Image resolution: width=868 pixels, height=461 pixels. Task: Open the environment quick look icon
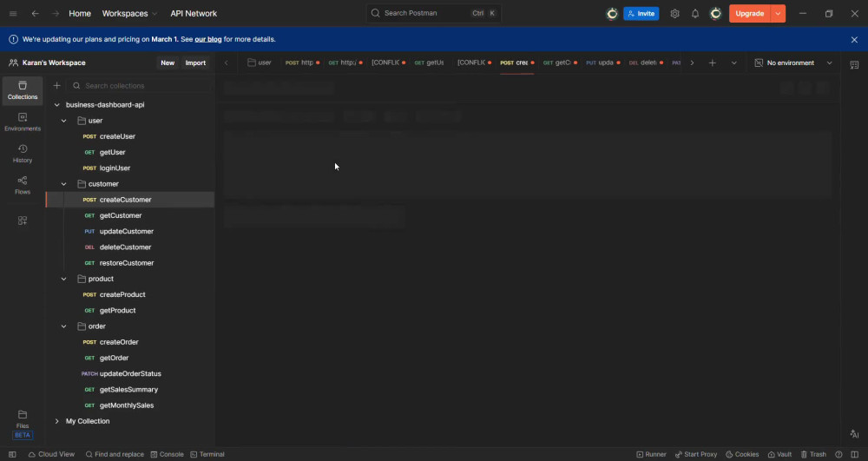pyautogui.click(x=854, y=65)
